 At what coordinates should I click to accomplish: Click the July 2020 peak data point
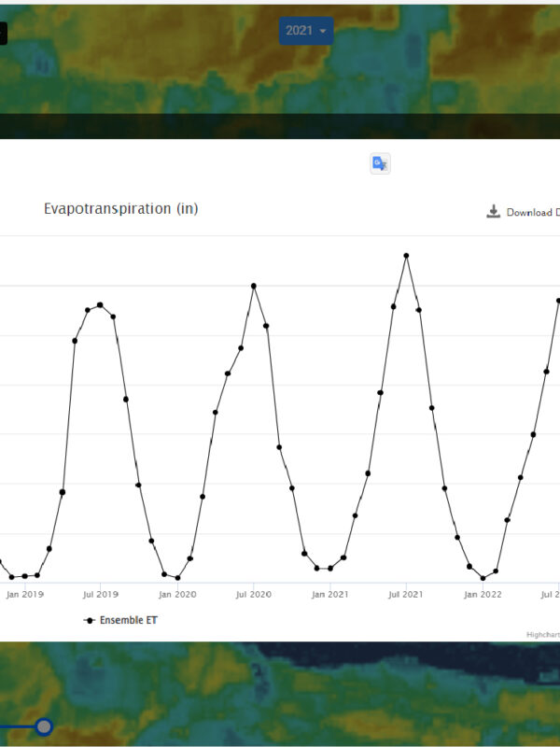click(x=254, y=286)
